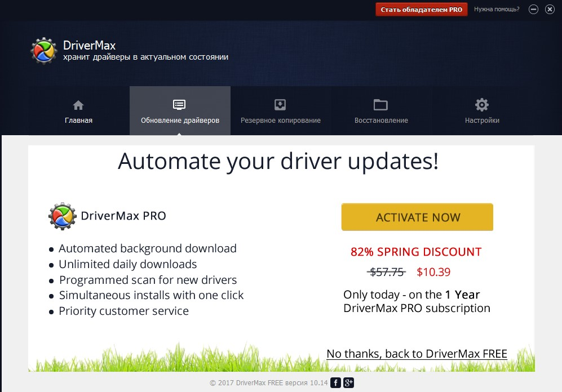Click the DriverMax PRO logo icon

[x=63, y=216]
